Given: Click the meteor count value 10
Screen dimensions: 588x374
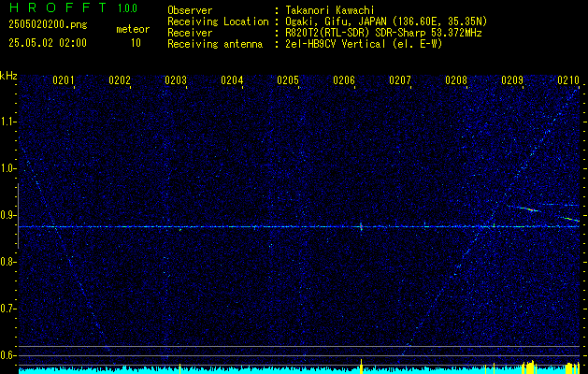Looking at the screenshot, I should (136, 43).
